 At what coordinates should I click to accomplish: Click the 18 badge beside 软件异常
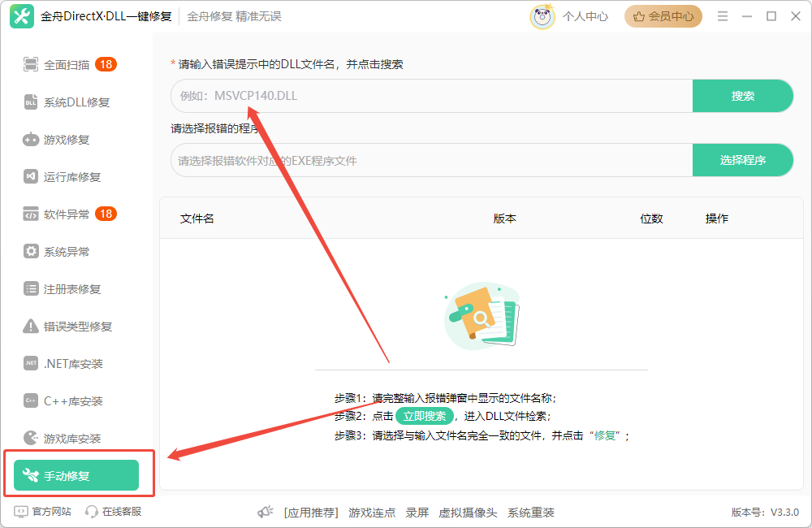point(106,214)
